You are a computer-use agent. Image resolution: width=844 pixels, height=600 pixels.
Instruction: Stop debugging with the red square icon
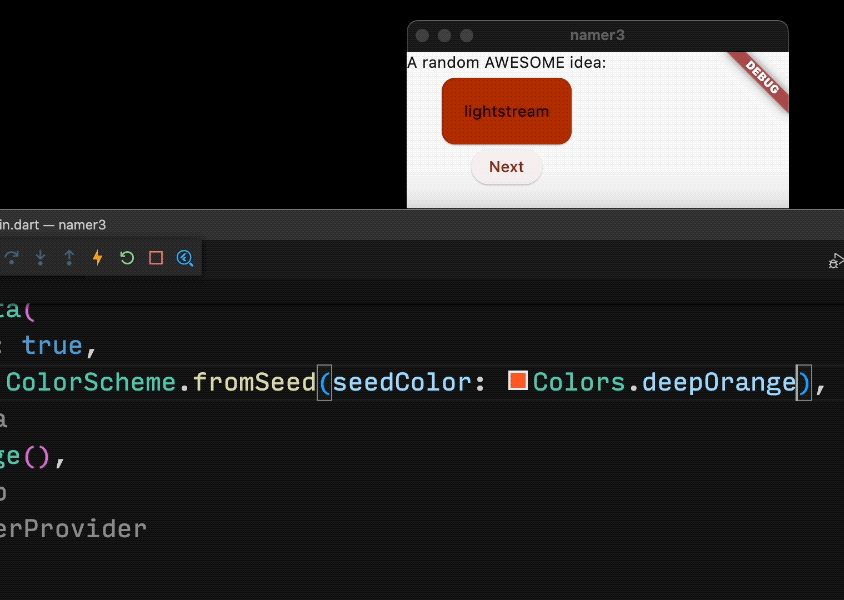pos(155,258)
